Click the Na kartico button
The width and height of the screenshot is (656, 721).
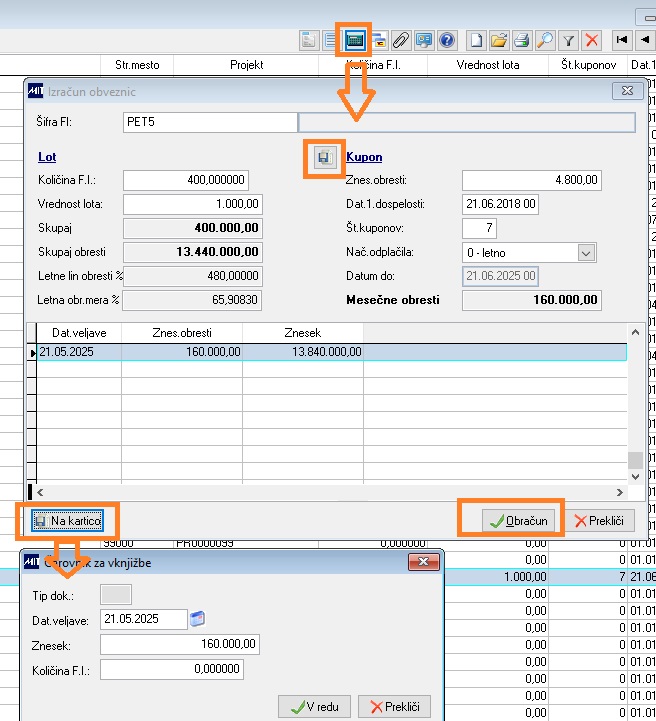click(68, 521)
